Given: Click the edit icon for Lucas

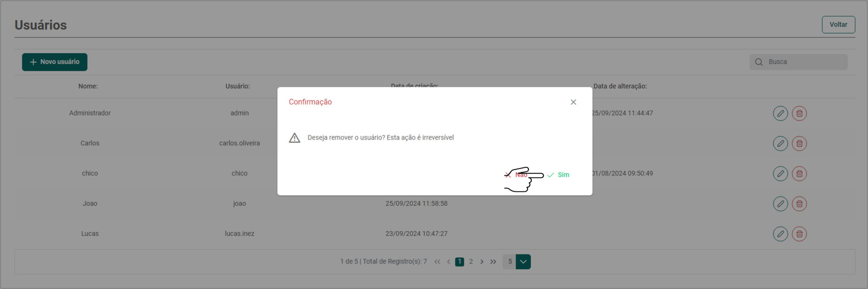Looking at the screenshot, I should coord(780,234).
